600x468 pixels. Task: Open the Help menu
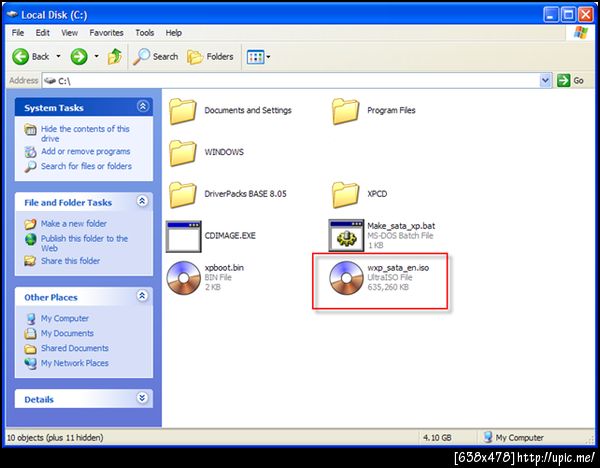(173, 33)
